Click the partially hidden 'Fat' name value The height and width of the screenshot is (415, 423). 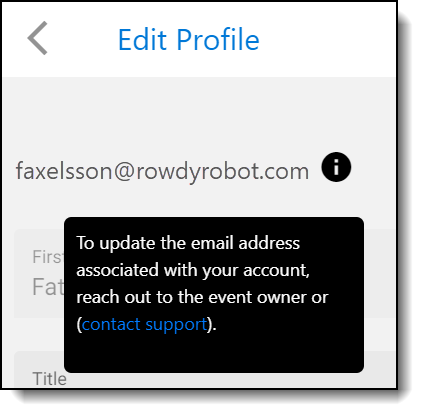point(48,287)
